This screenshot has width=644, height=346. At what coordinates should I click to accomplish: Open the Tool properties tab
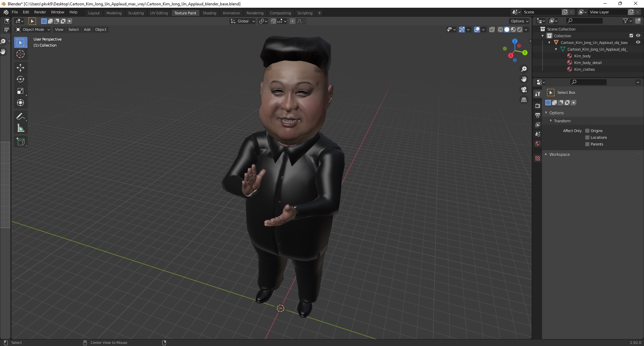pos(538,94)
